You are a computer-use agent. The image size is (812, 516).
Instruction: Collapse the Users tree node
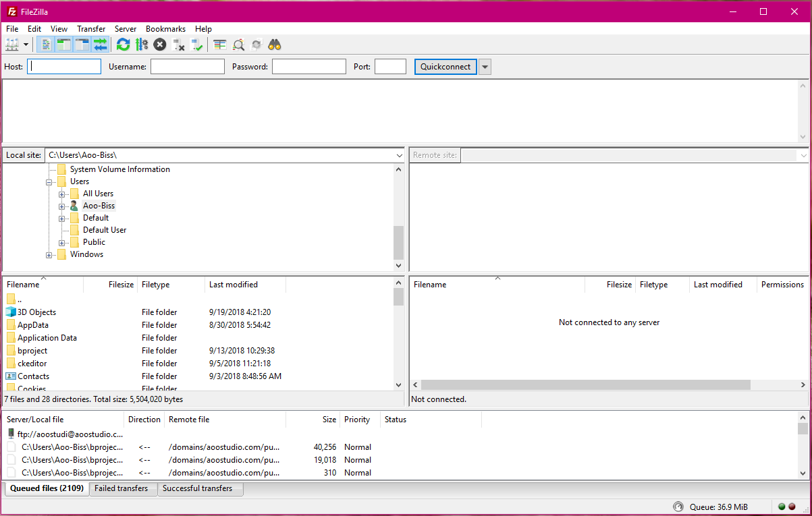click(x=49, y=182)
